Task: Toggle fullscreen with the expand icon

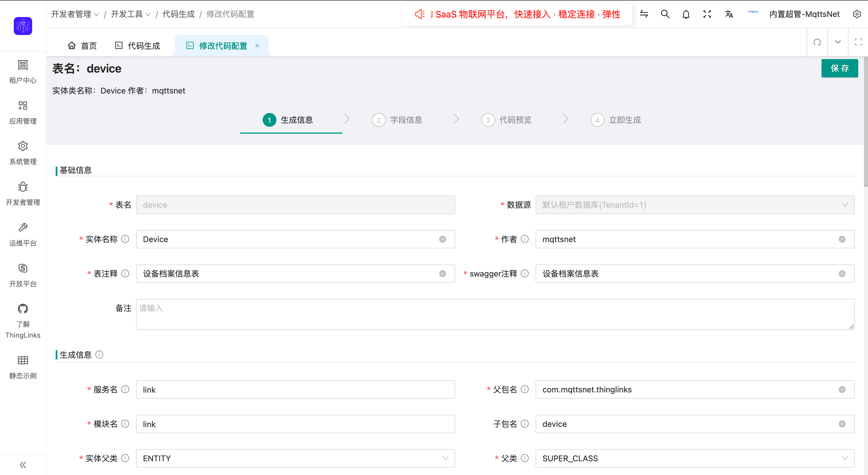Action: coord(707,14)
